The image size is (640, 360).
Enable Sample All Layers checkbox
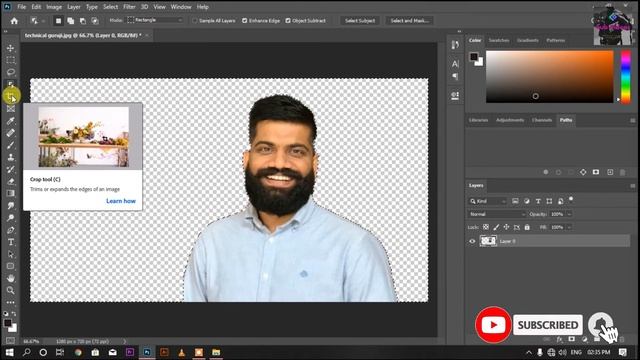pos(195,20)
